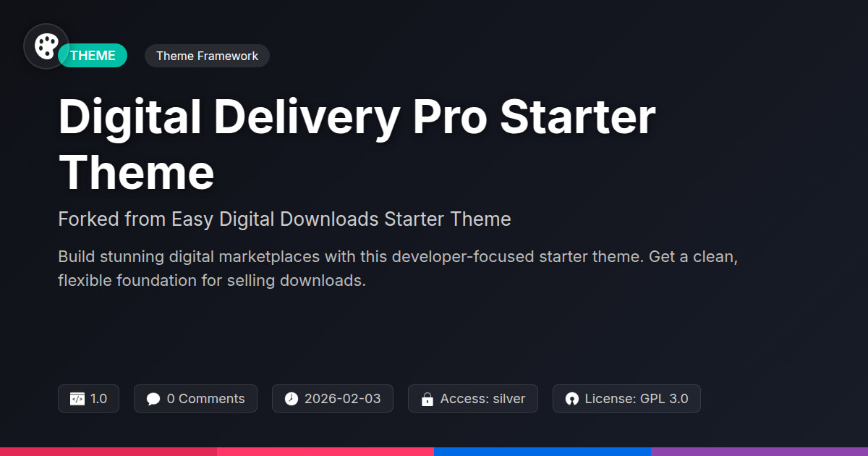Click the License: GPL 3.0 badge

(x=626, y=399)
